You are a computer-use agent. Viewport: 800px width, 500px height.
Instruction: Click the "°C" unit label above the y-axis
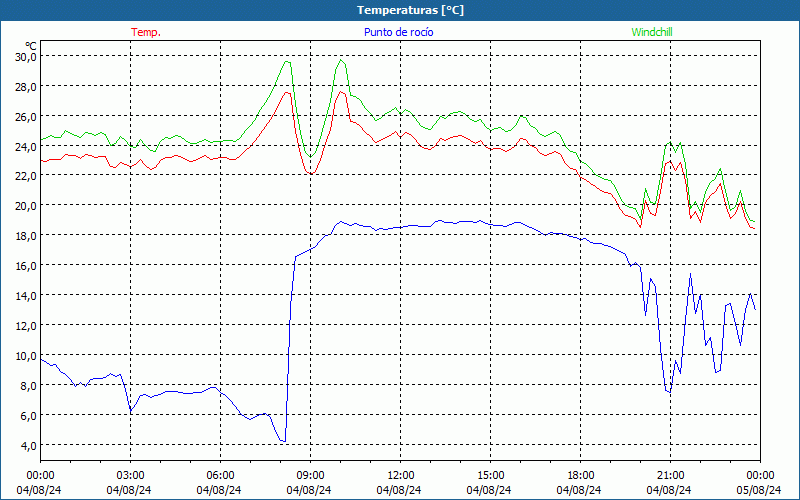[31, 46]
